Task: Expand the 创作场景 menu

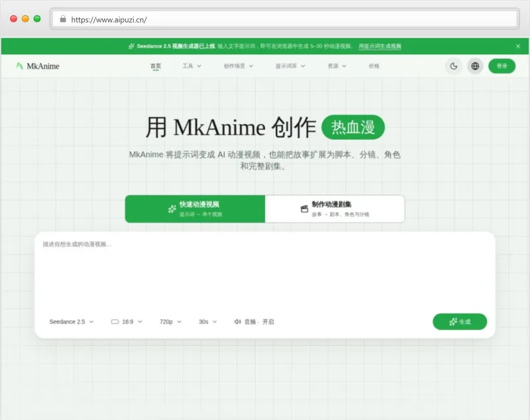Action: pos(238,66)
